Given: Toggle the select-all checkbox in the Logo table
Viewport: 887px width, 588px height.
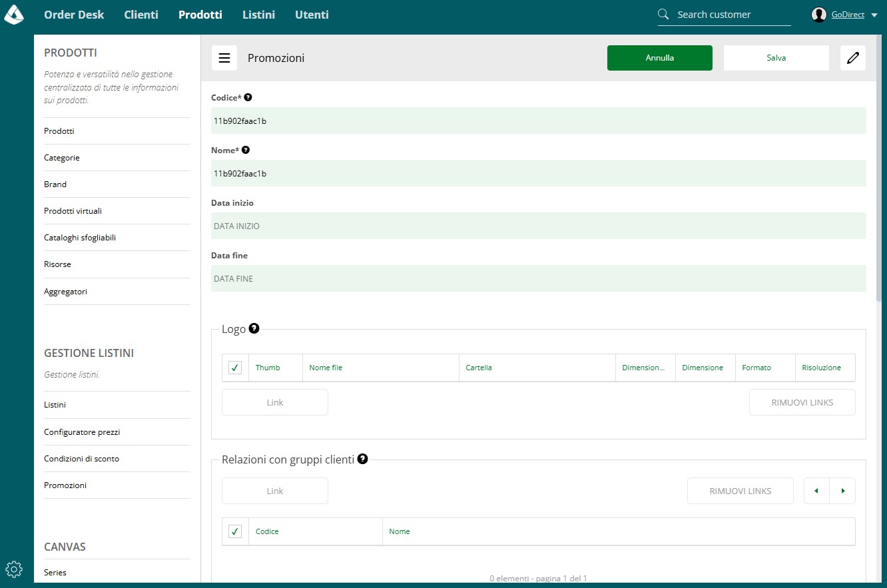Looking at the screenshot, I should [235, 368].
